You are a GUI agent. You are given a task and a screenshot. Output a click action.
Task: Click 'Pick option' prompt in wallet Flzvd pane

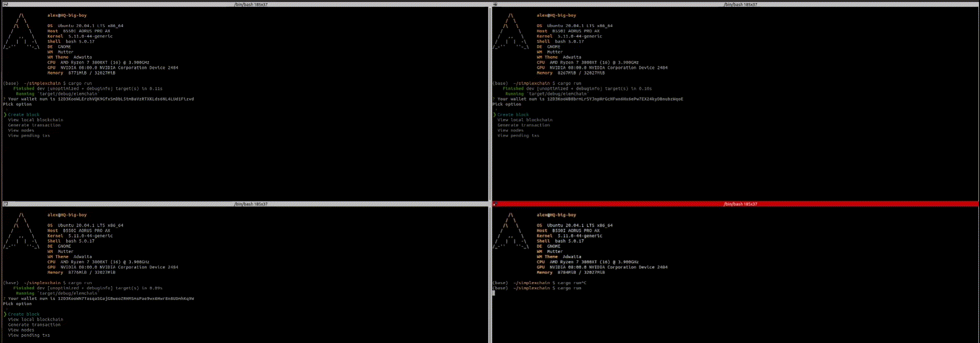pyautogui.click(x=17, y=104)
